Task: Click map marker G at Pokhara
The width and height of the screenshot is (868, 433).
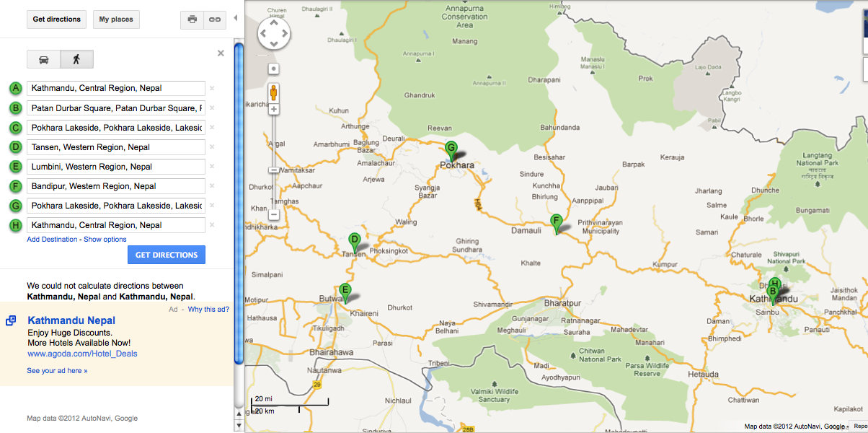Action: tap(451, 149)
